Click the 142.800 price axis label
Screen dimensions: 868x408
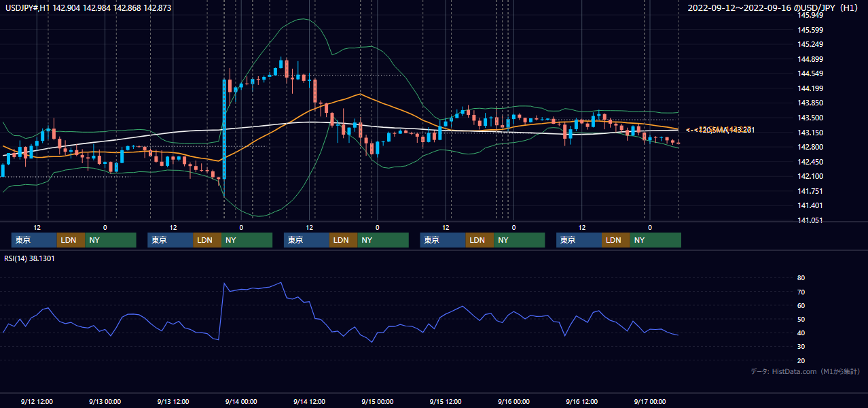(811, 147)
